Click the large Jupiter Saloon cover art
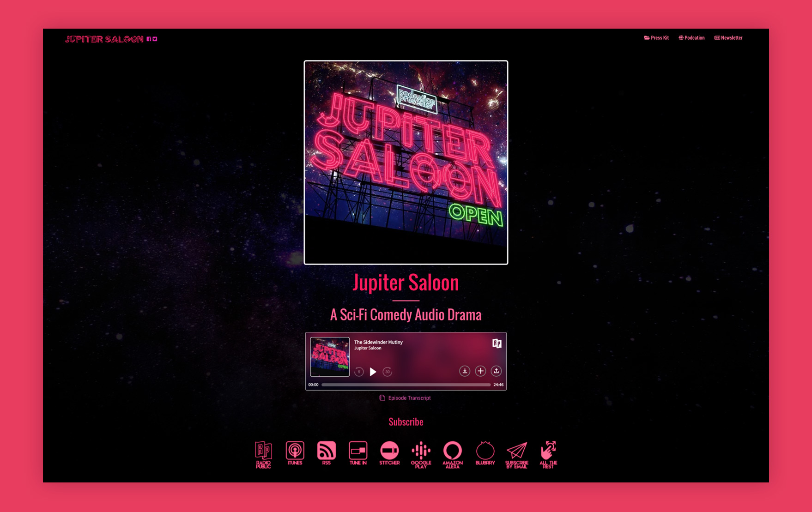Screen dimensions: 812x512 (406, 163)
